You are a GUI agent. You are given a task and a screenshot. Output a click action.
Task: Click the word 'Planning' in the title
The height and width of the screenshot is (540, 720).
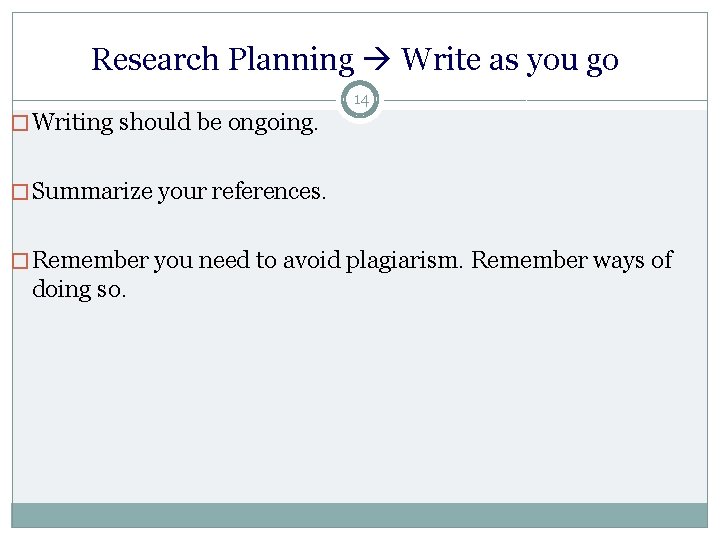point(290,60)
